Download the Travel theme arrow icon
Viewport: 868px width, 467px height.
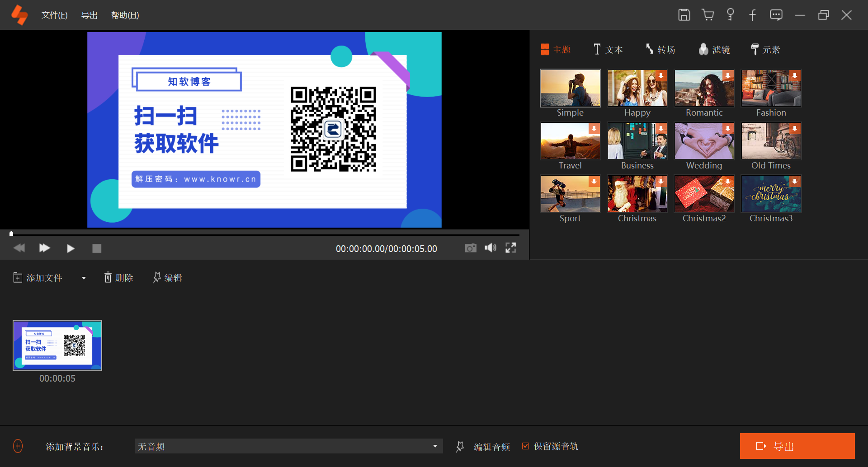(594, 129)
